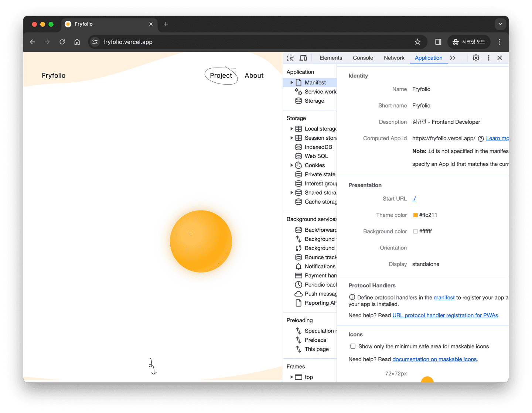This screenshot has width=532, height=413.
Task: Expand Local storage in the Storage section
Action: (292, 129)
